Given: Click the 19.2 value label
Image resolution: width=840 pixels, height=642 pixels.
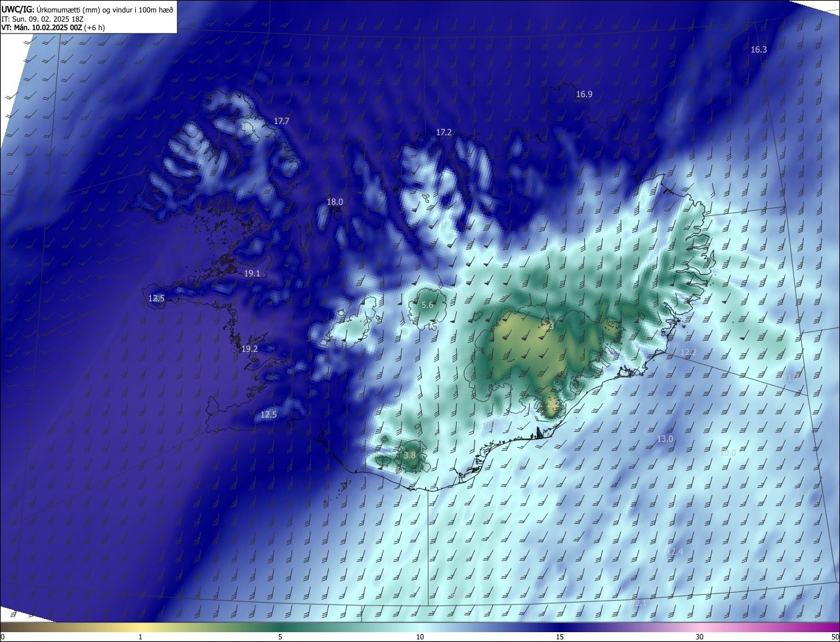Looking at the screenshot, I should coord(249,349).
